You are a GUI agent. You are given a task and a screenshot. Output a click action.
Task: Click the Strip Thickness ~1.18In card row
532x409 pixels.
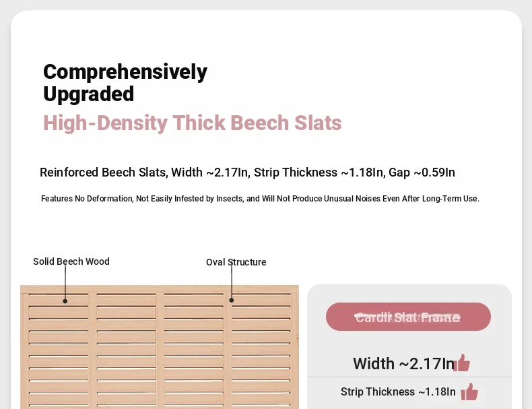click(409, 391)
